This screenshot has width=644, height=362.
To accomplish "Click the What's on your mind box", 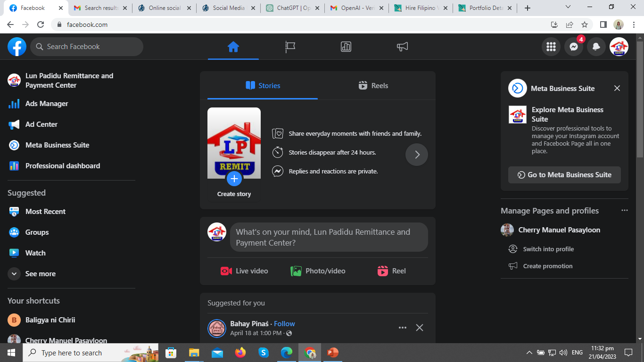I will [x=329, y=238].
